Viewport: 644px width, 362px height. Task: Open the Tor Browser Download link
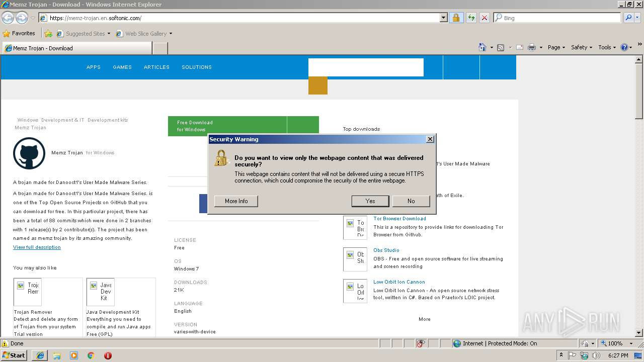(399, 219)
